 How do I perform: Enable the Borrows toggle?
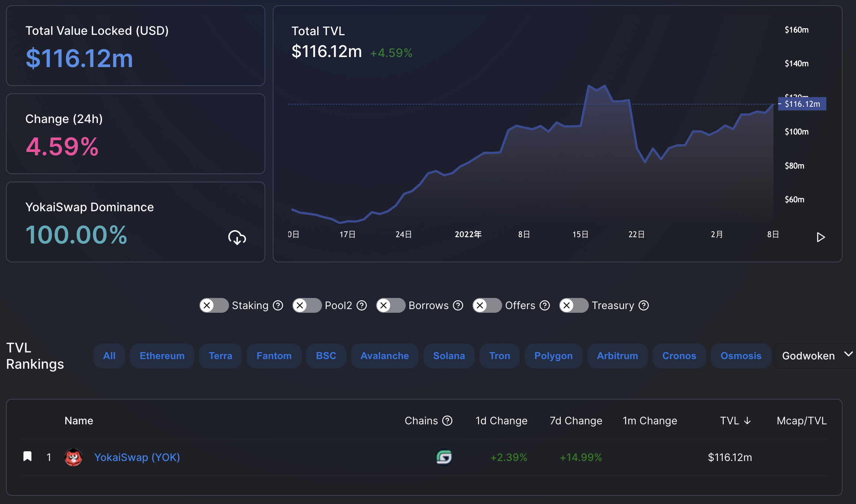click(x=391, y=305)
